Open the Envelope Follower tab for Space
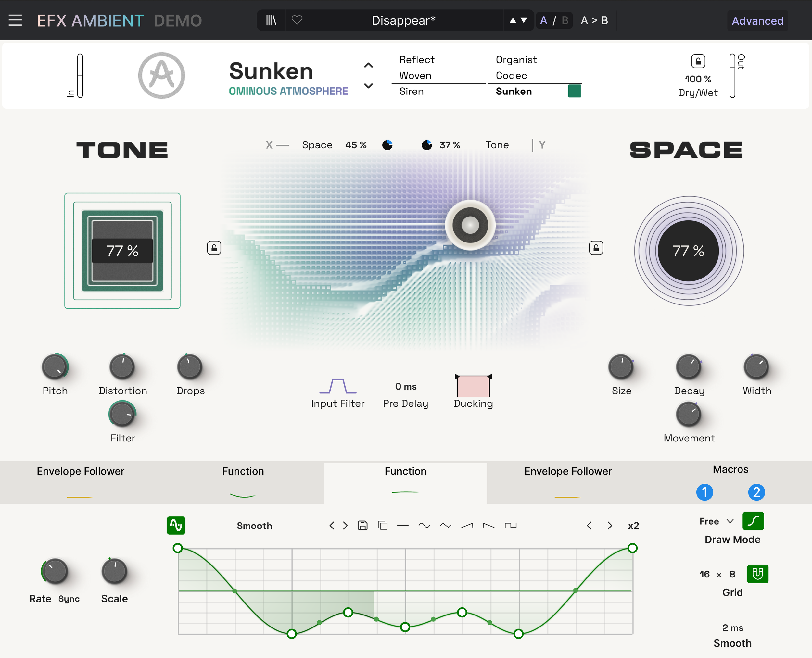812x658 pixels. pos(568,471)
